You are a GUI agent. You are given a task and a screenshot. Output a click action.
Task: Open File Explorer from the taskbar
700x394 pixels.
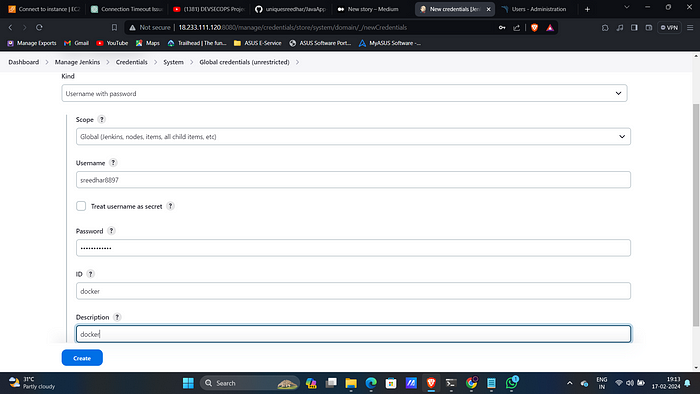[351, 383]
